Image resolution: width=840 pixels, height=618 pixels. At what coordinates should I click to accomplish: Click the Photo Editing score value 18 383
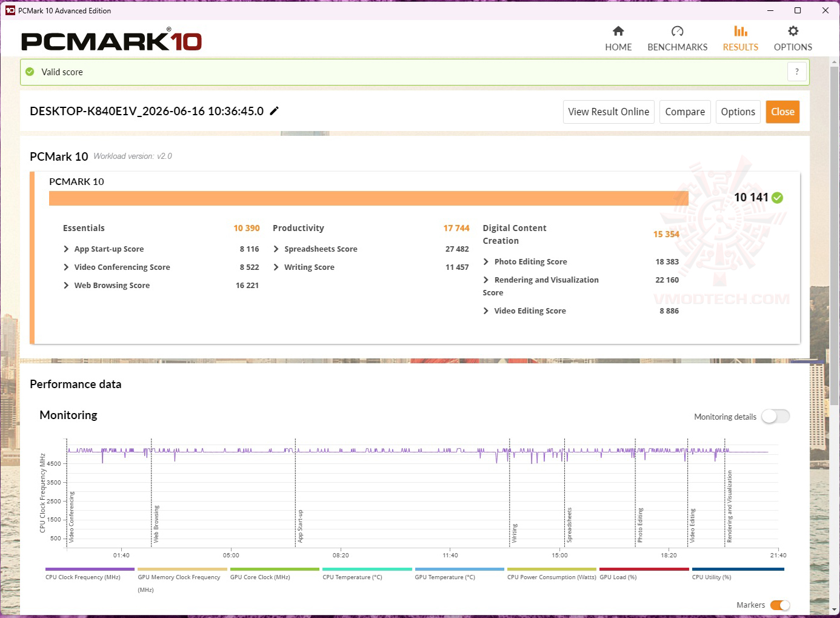(667, 261)
